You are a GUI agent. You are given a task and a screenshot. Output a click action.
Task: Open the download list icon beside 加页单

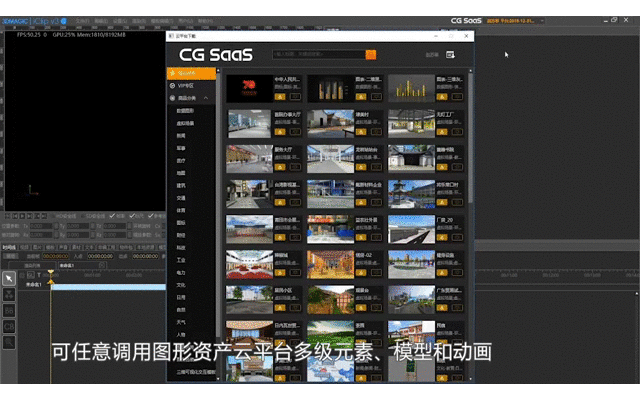click(450, 54)
